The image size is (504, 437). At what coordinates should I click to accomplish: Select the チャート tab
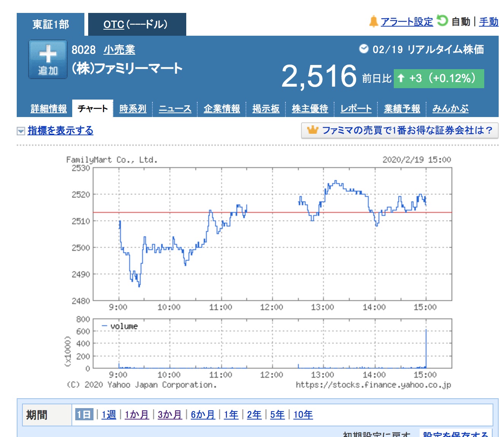pos(93,109)
